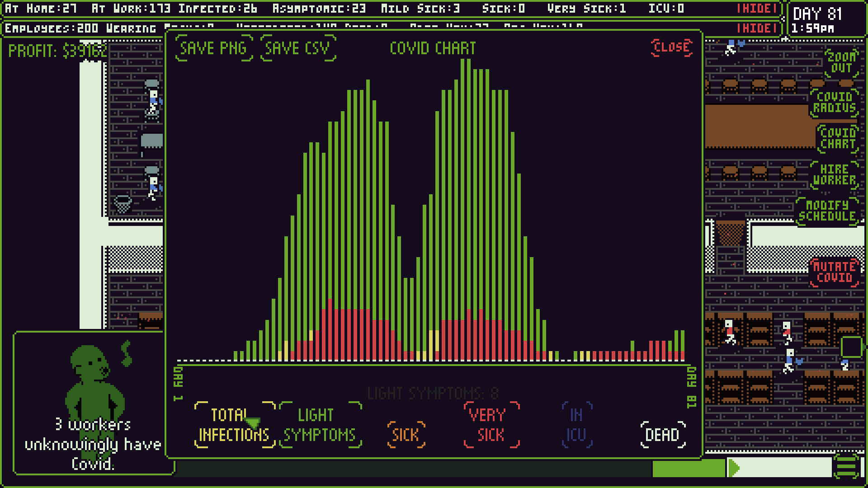The height and width of the screenshot is (488, 868).
Task: Export chart data with Save CSV
Action: pyautogui.click(x=297, y=48)
